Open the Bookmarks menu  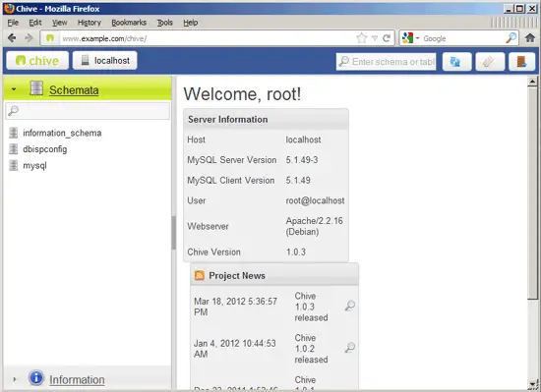129,23
